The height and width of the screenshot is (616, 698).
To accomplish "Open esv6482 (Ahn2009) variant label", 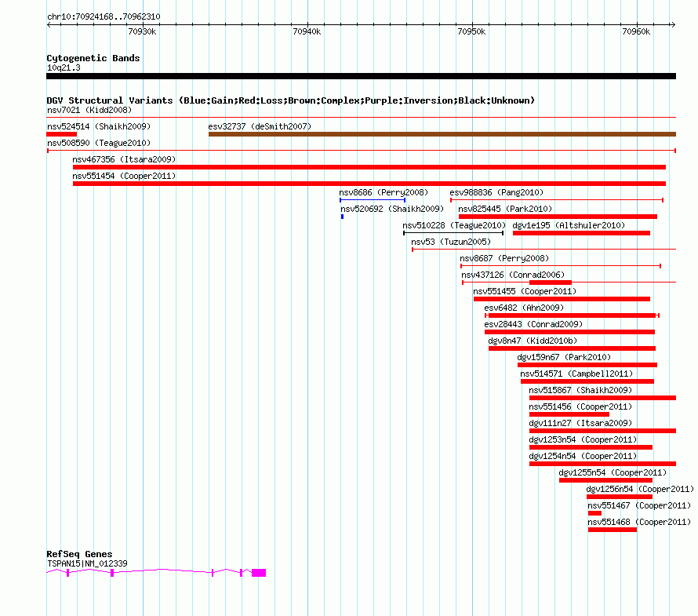I will 524,308.
